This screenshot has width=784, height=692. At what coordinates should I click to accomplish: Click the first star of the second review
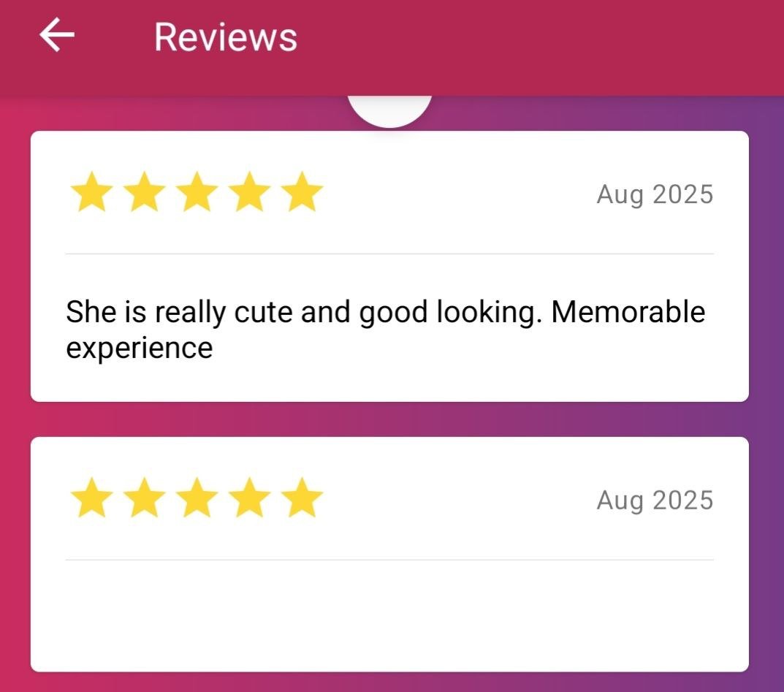pos(91,498)
